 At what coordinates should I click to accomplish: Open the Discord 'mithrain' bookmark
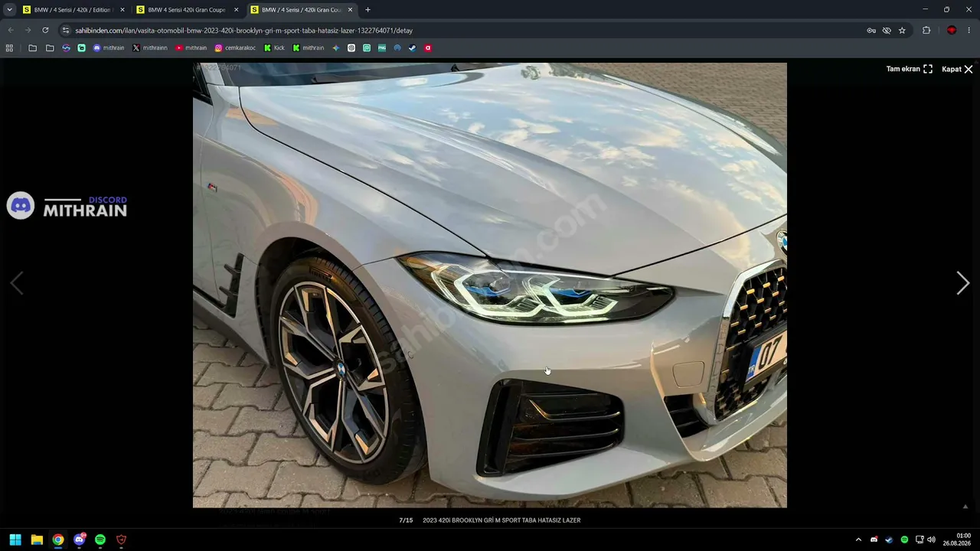109,47
